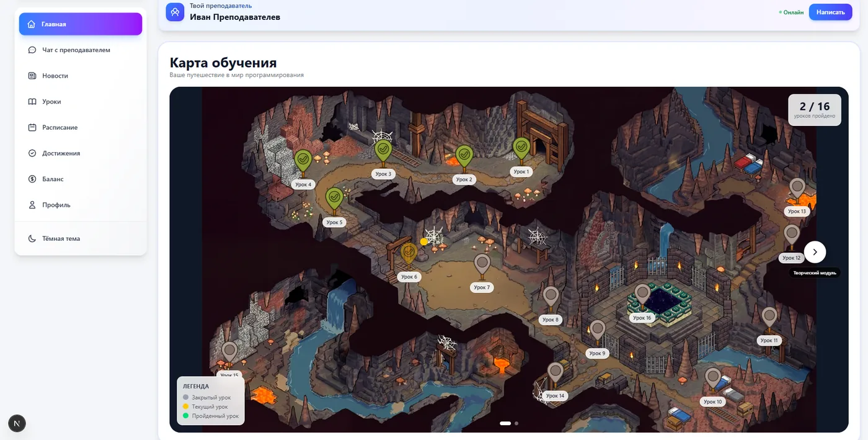Open the Главная home menu item

pos(81,24)
